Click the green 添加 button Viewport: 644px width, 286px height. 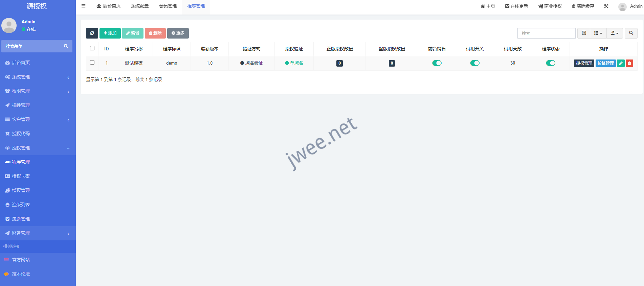click(110, 33)
